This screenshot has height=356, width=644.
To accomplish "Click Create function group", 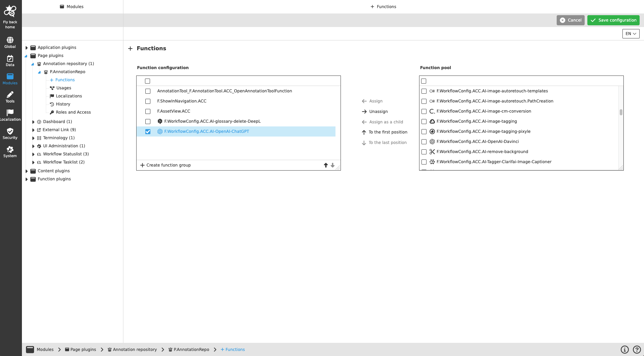I will pos(166,165).
